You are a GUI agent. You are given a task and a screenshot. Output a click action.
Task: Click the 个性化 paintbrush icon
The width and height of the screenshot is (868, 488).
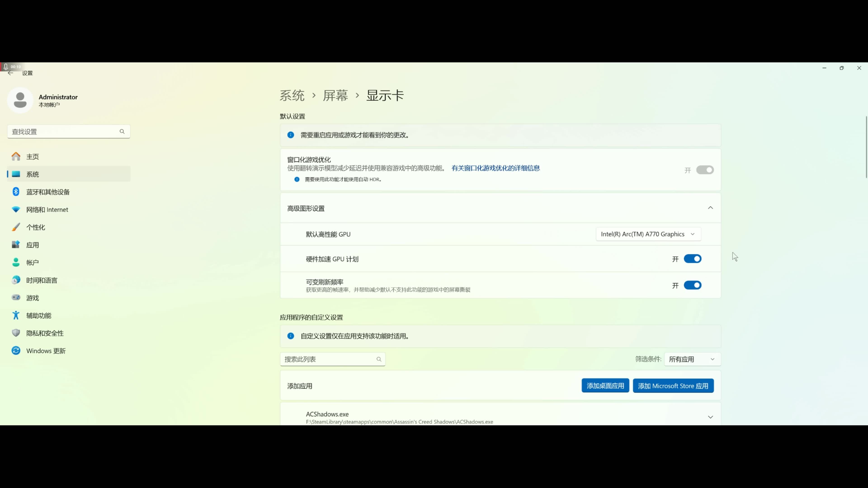pyautogui.click(x=16, y=227)
